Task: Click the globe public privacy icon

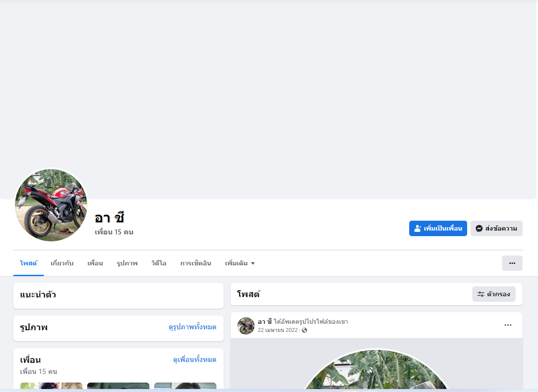Action: tap(304, 330)
